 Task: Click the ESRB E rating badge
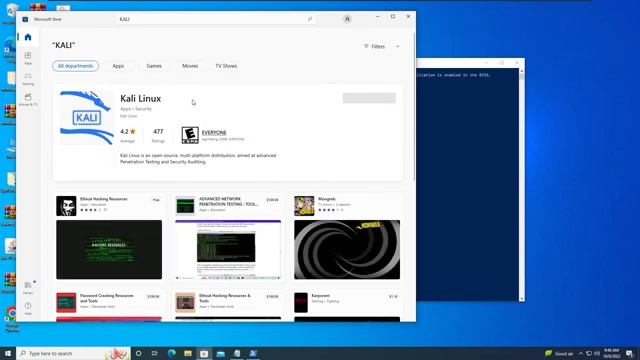[190, 135]
